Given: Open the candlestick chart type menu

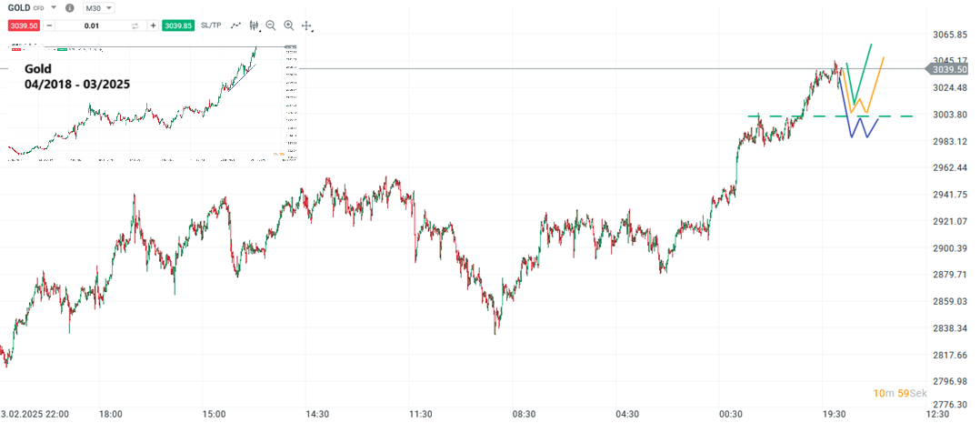Looking at the screenshot, I should click(x=255, y=25).
